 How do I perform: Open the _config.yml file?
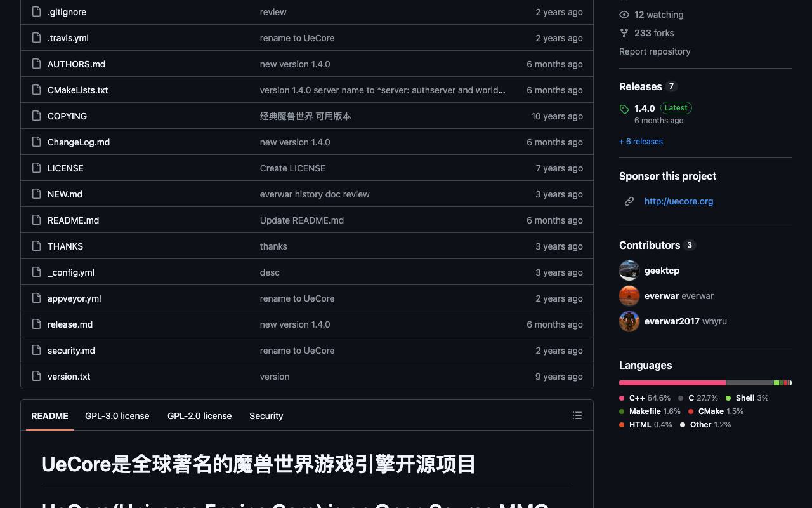point(71,272)
